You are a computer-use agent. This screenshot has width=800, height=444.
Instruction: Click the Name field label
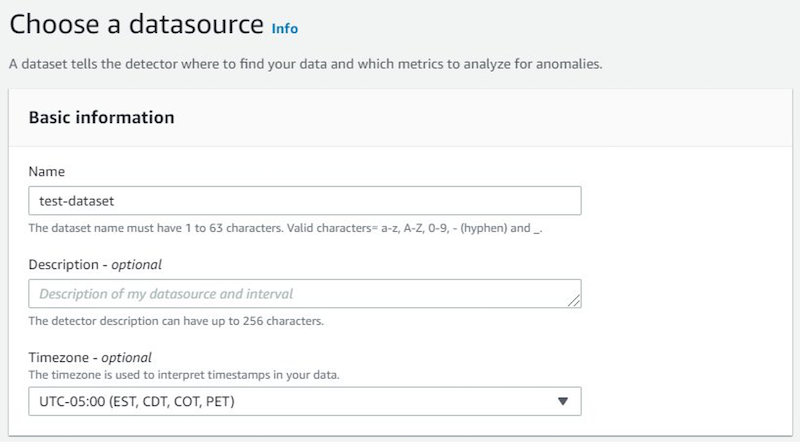[x=45, y=172]
